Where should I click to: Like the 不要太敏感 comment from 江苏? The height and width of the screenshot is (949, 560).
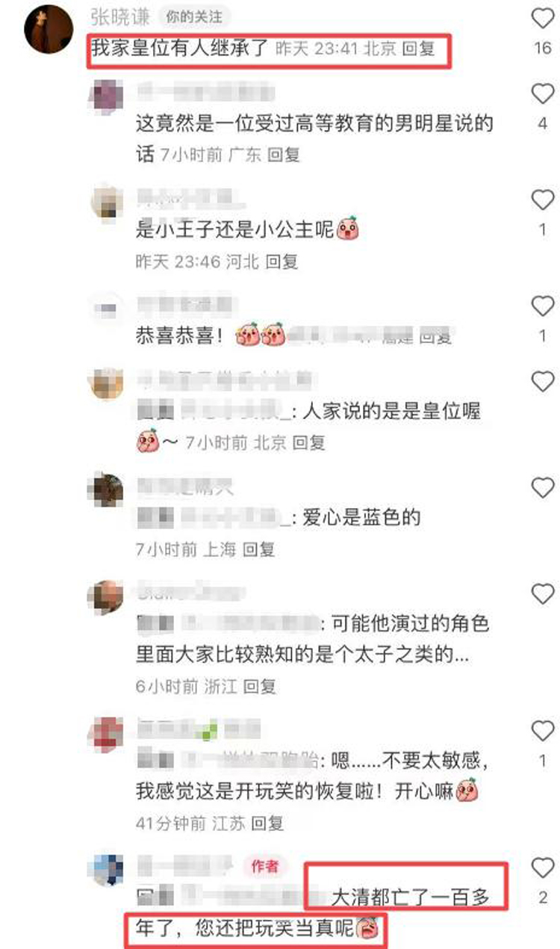point(543,730)
